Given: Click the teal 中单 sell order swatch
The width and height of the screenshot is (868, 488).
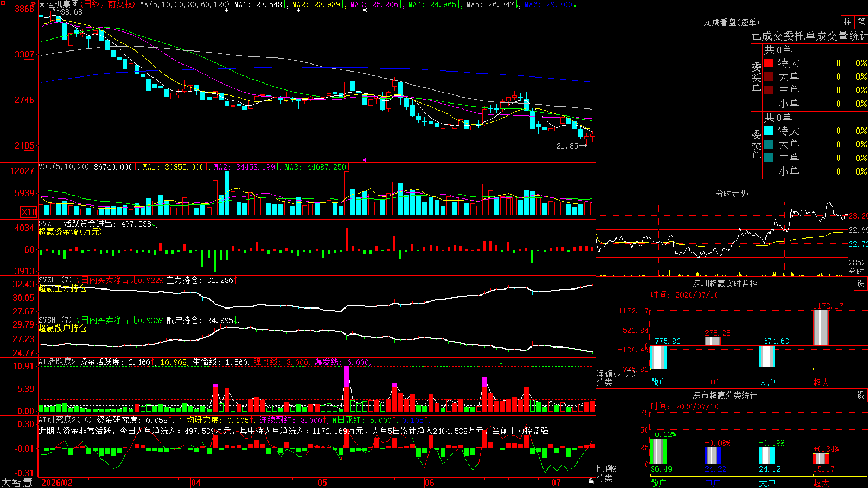Looking at the screenshot, I should (768, 158).
